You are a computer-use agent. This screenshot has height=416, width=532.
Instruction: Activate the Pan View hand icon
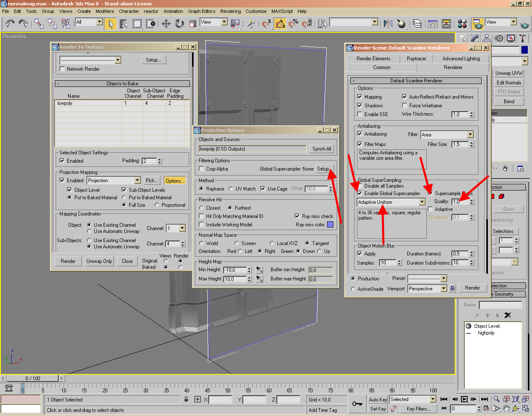click(506, 409)
